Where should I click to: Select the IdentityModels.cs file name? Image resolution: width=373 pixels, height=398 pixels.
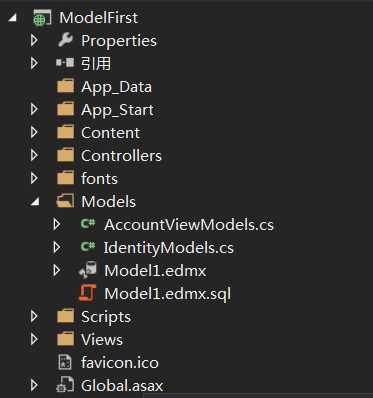(169, 248)
